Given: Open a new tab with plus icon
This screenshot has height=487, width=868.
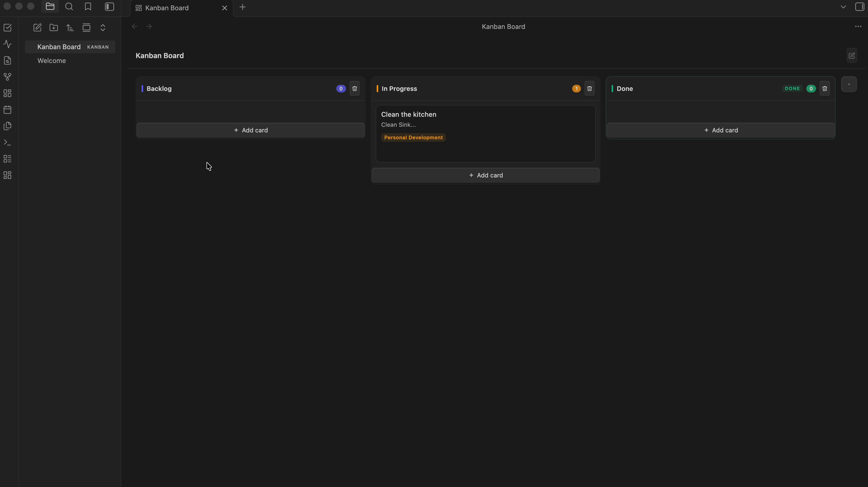Looking at the screenshot, I should (x=243, y=7).
